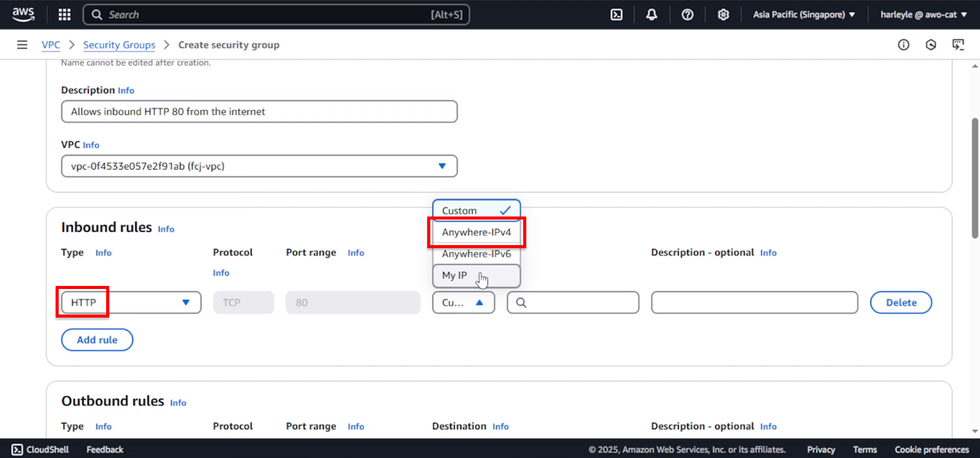Click the page vertical scrollbar thumb
Viewport: 980px width, 458px height.
[975, 178]
